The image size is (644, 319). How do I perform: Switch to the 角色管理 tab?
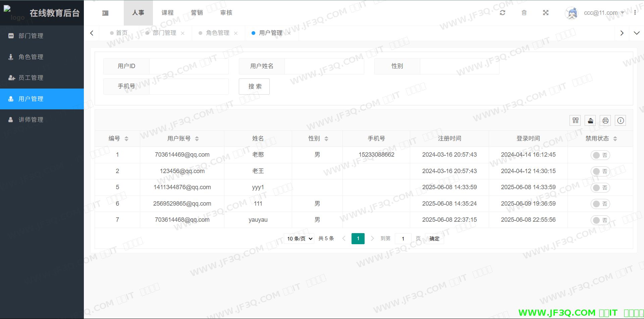(217, 33)
